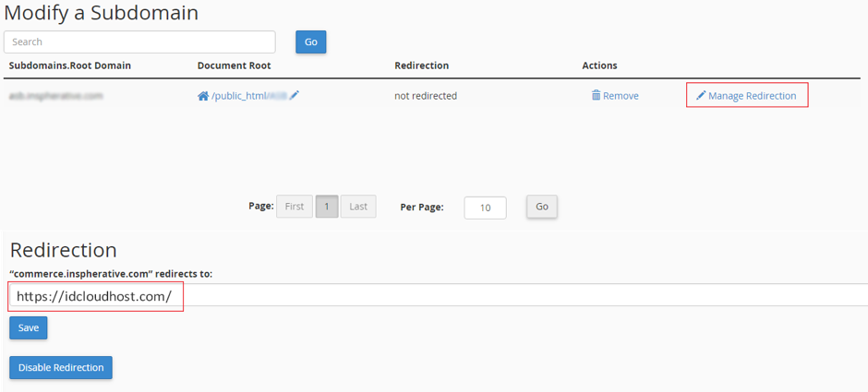Click the 'not redirected' status text
This screenshot has width=868, height=392.
tap(426, 96)
